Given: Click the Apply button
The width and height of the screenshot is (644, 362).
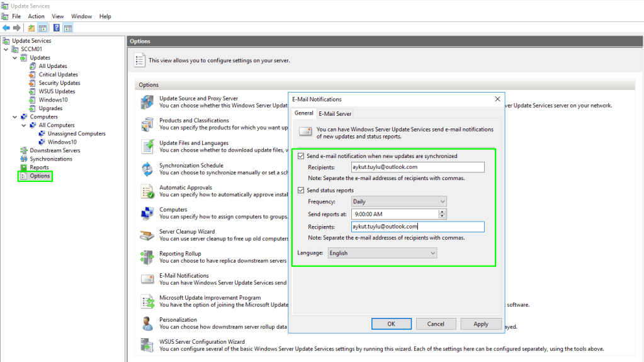Looking at the screenshot, I should 480,324.
